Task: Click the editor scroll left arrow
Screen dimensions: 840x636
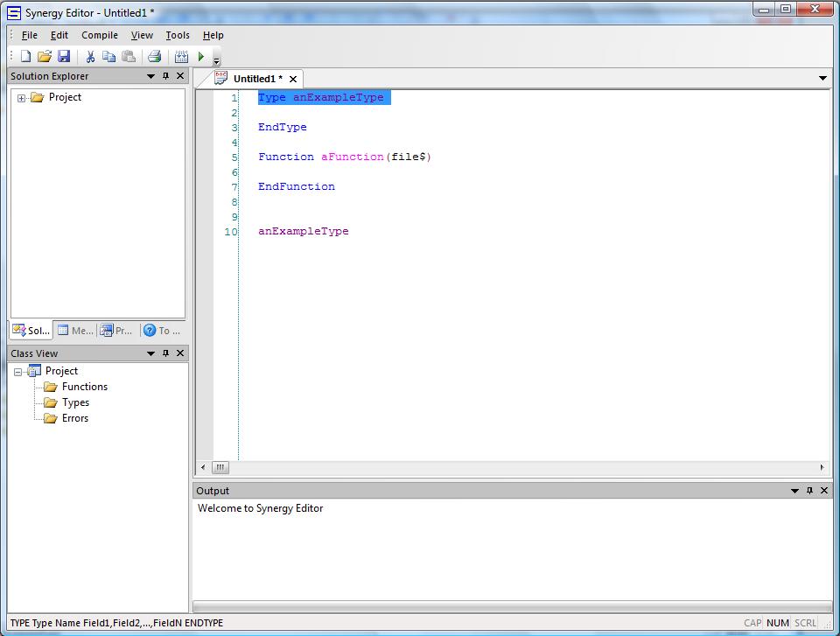Action: tap(203, 467)
